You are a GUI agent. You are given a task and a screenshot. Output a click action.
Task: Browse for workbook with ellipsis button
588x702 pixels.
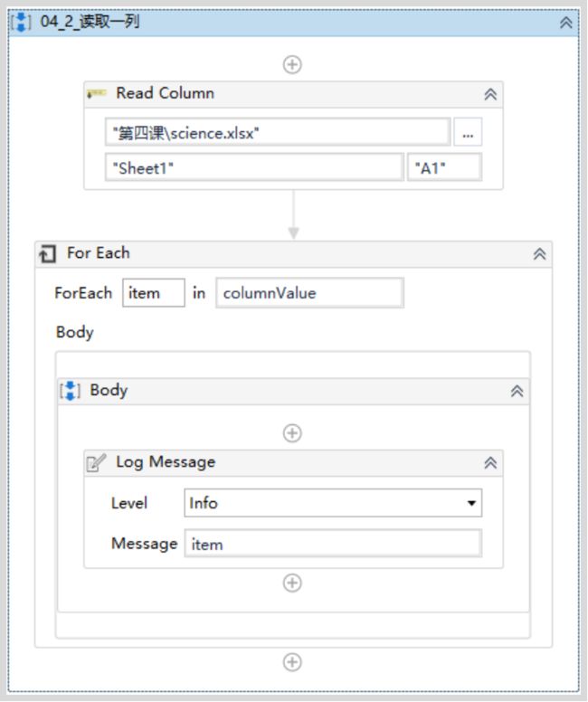pyautogui.click(x=468, y=132)
